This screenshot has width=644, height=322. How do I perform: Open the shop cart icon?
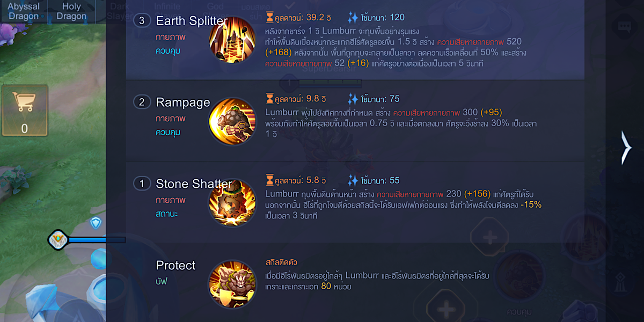point(25,110)
